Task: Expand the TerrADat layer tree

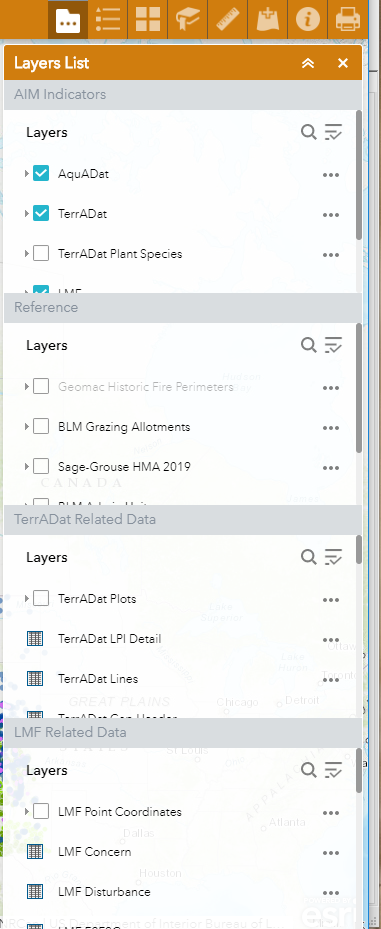Action: 27,213
